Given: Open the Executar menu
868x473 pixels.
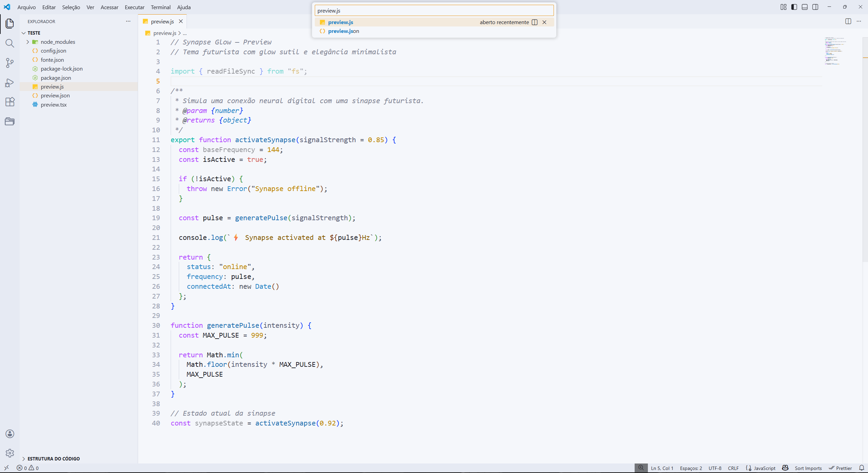Looking at the screenshot, I should [x=134, y=7].
